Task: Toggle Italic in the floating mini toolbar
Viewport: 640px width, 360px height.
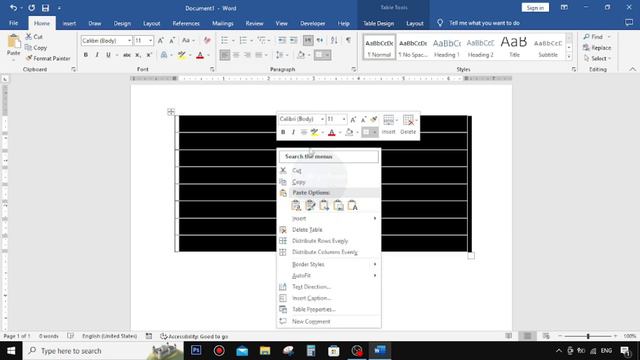Action: click(293, 132)
